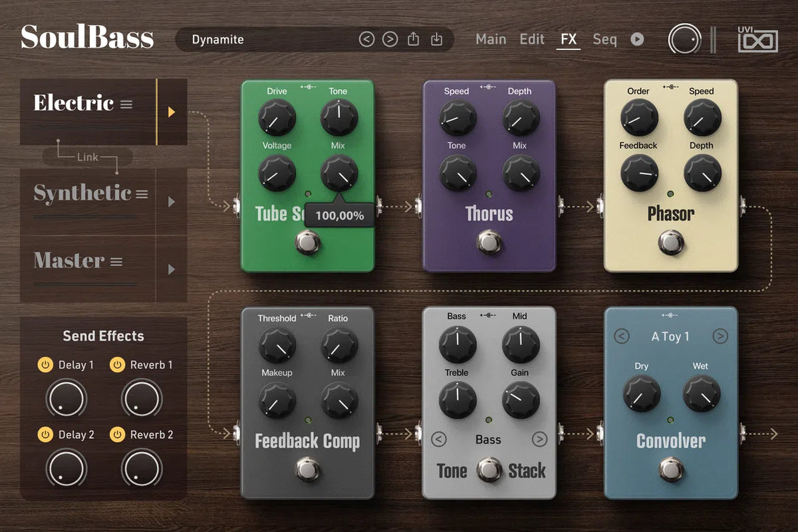This screenshot has height=532, width=798.
Task: Click the import preset download icon
Action: [436, 39]
